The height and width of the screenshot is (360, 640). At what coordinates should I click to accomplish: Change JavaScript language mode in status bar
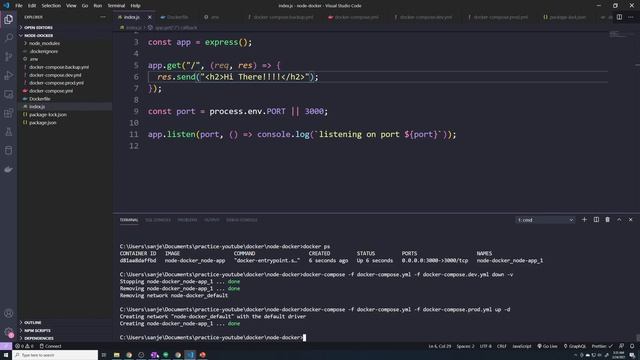[522, 346]
